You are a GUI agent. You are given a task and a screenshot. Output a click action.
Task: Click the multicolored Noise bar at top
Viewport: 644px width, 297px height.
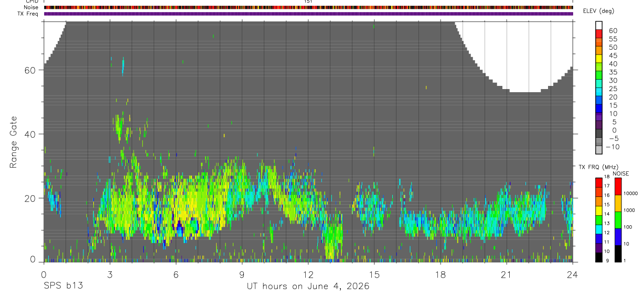pyautogui.click(x=308, y=7)
